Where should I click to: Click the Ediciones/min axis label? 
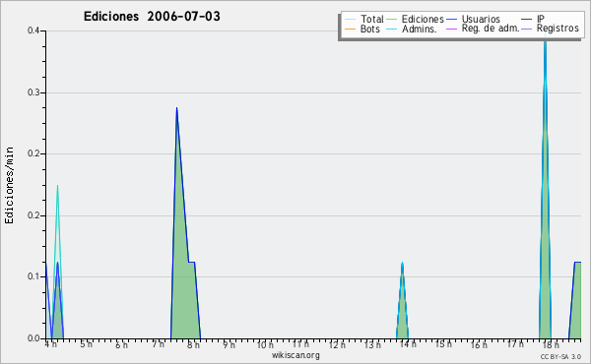[9, 186]
